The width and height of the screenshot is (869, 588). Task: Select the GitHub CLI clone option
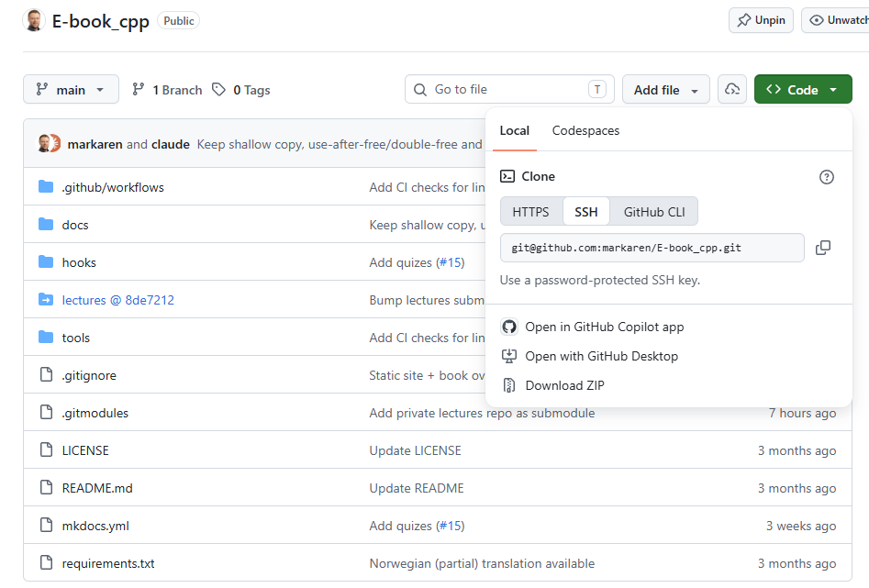click(654, 212)
